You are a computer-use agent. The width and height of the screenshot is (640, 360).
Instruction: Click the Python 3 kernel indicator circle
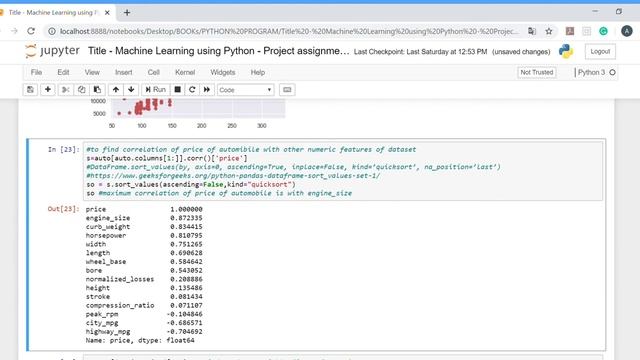click(612, 72)
